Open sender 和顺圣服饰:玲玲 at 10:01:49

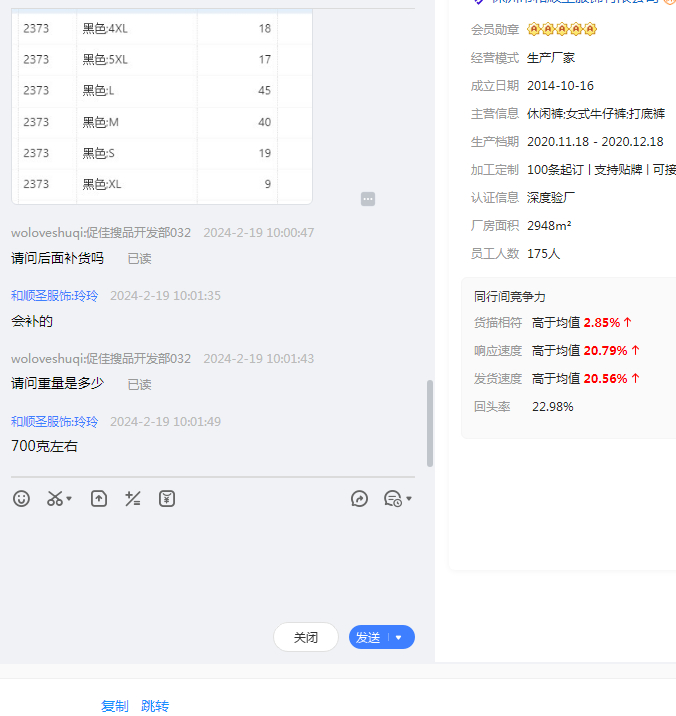point(54,421)
